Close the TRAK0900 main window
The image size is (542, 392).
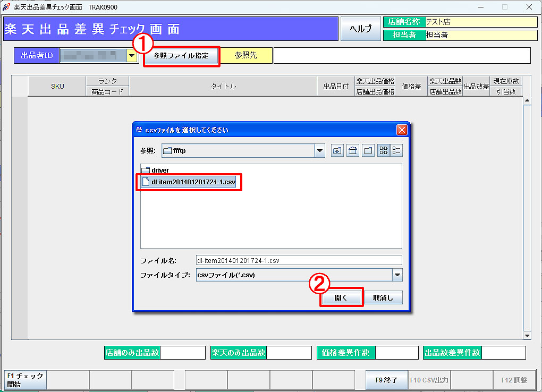529,7
